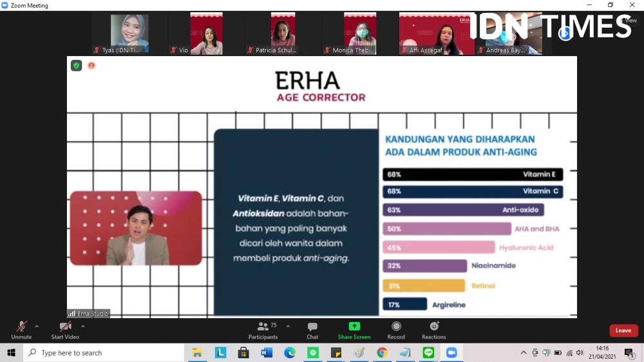This screenshot has height=362, width=644.
Task: Open audio options arrow beside Unmute
Action: pyautogui.click(x=37, y=327)
